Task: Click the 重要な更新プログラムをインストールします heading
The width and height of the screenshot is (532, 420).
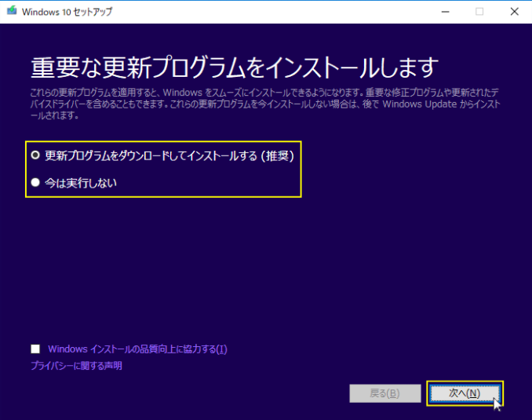Action: pyautogui.click(x=235, y=68)
